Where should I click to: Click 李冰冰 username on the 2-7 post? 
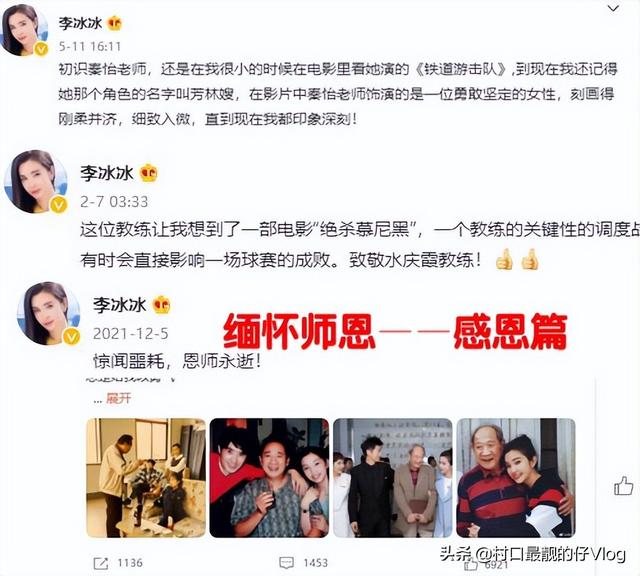[x=107, y=173]
